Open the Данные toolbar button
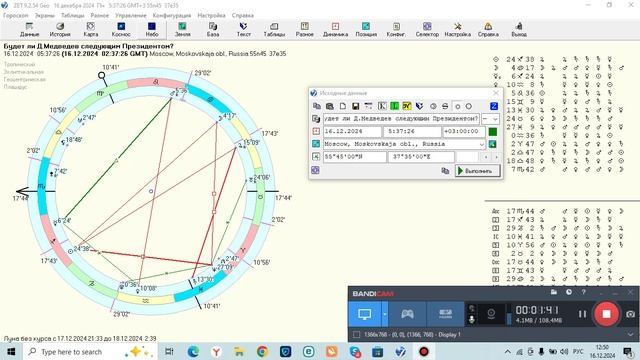 [x=29, y=30]
